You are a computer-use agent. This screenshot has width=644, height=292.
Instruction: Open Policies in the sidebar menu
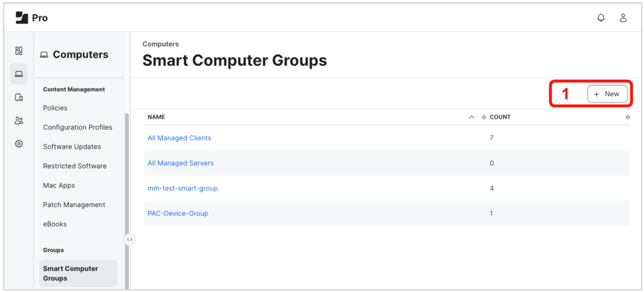[x=55, y=108]
